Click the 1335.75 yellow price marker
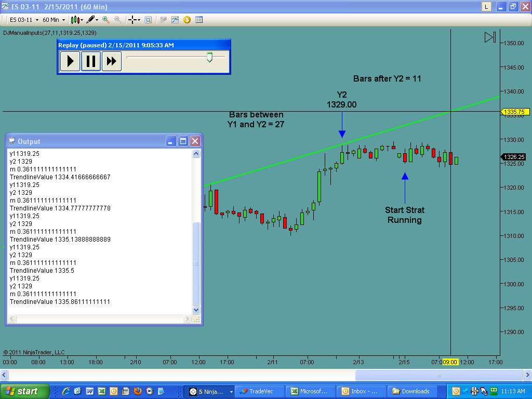This screenshot has width=532, height=399. (x=514, y=112)
